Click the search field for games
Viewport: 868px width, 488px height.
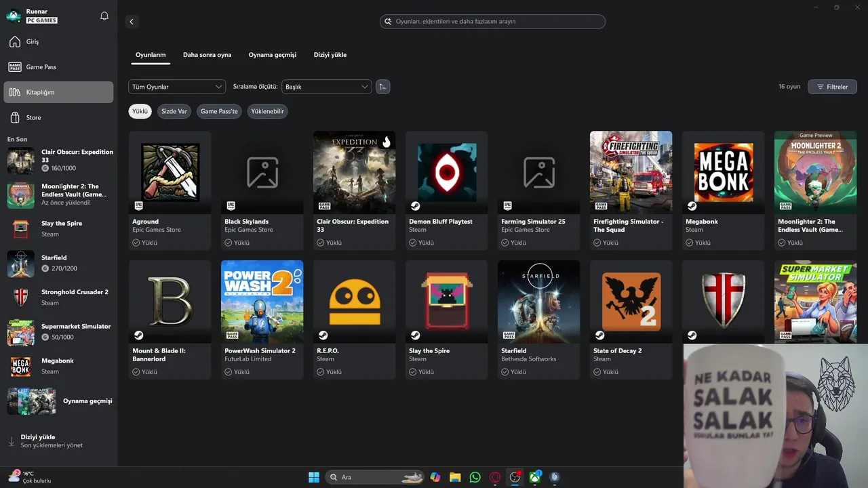point(492,22)
